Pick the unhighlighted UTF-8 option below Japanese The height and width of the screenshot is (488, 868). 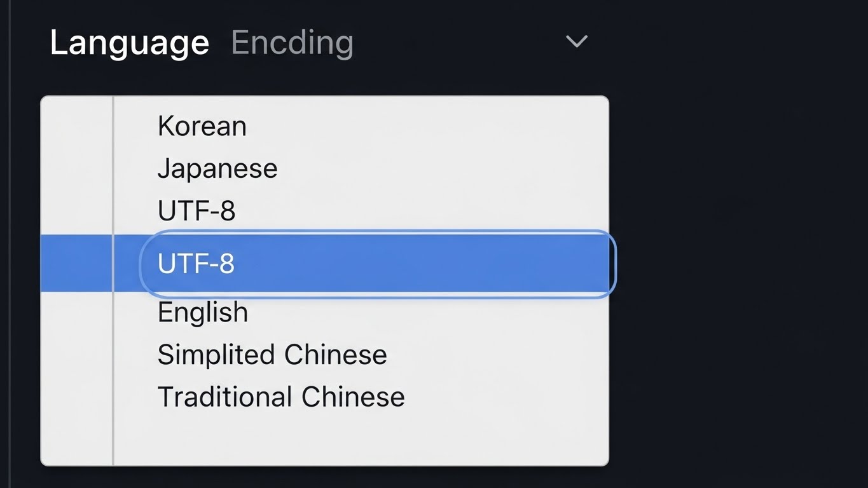click(196, 211)
